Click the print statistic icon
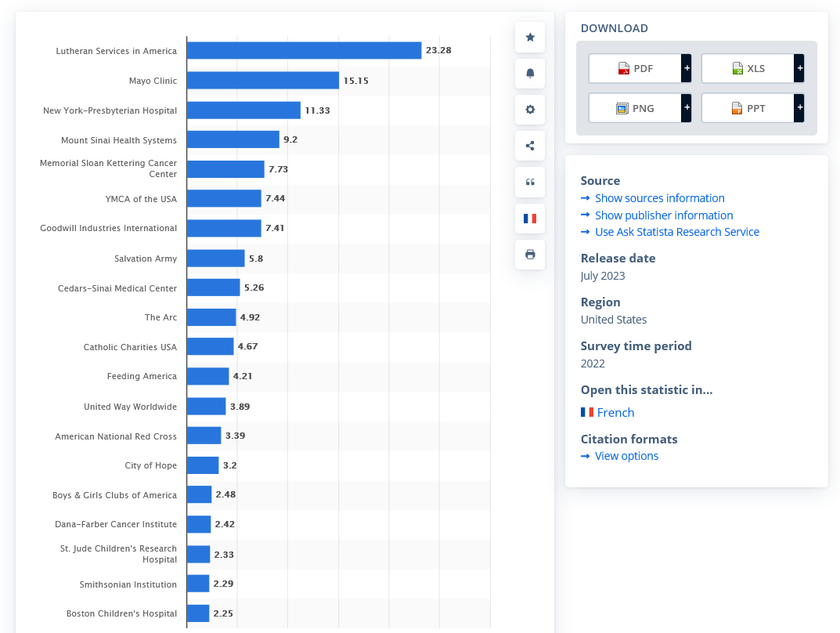The width and height of the screenshot is (840, 633). (x=530, y=255)
